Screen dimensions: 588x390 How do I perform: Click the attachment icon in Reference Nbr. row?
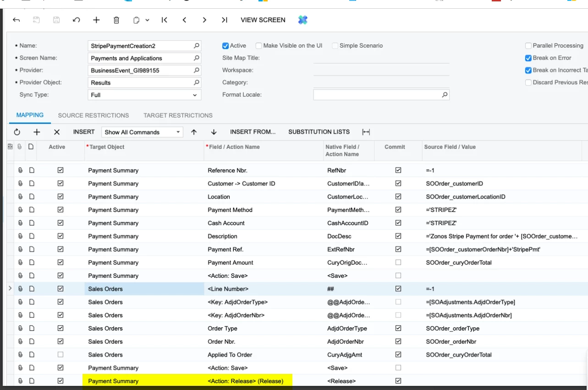20,170
